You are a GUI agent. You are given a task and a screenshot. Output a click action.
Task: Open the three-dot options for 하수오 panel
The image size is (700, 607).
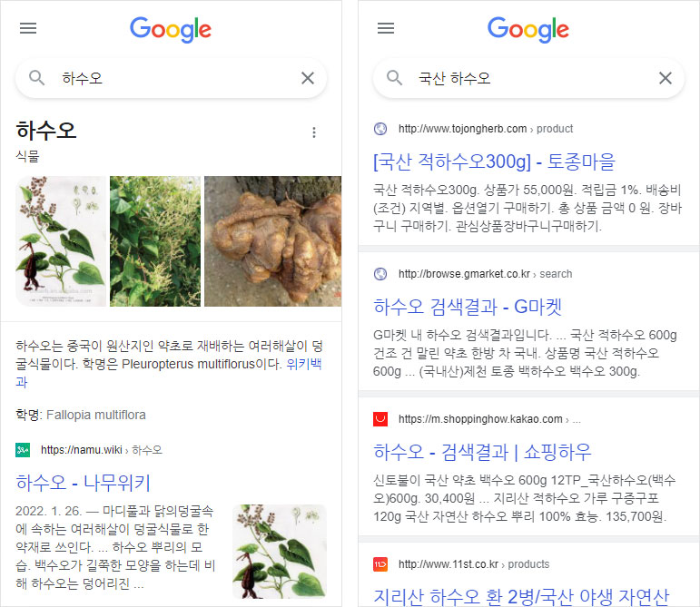pos(314,132)
